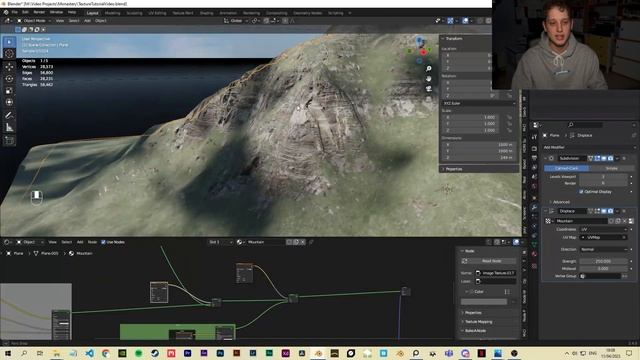Click the Windows Start button

tap(8, 353)
